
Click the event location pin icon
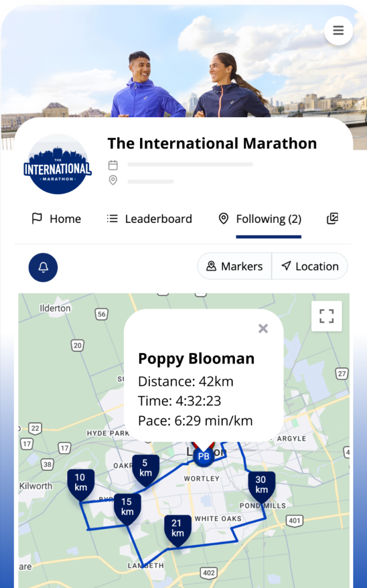tap(113, 180)
